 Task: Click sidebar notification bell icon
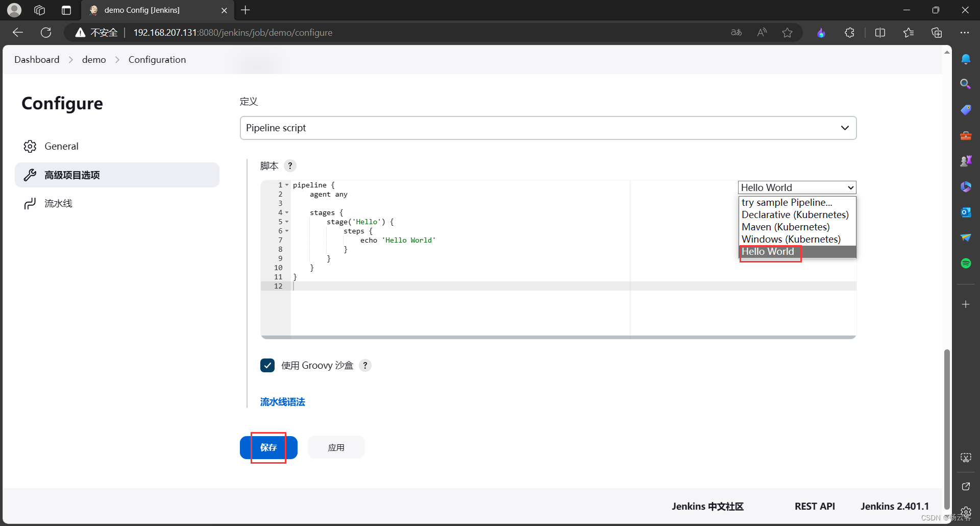966,59
